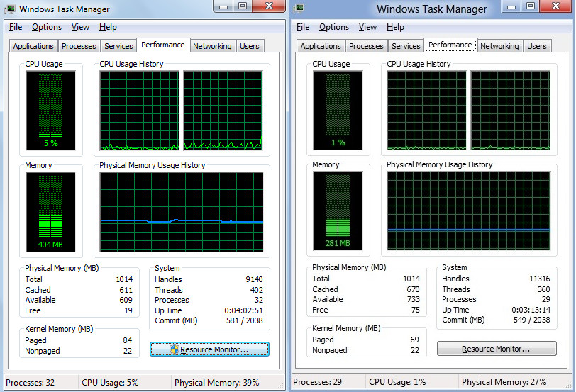Click second CPU history graph in left window

[x=223, y=111]
